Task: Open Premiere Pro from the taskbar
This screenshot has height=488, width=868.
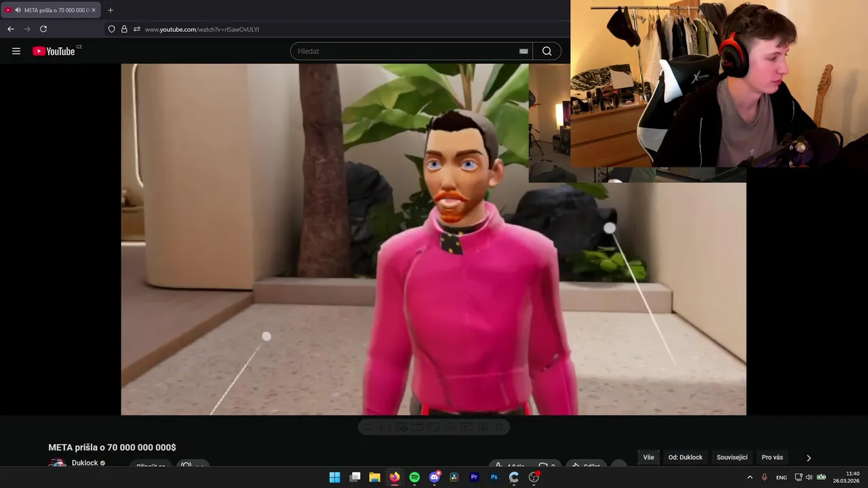Action: pos(474,477)
